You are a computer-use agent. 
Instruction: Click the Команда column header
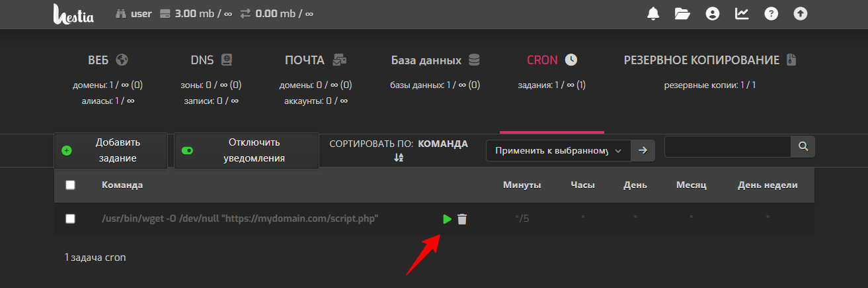(122, 185)
